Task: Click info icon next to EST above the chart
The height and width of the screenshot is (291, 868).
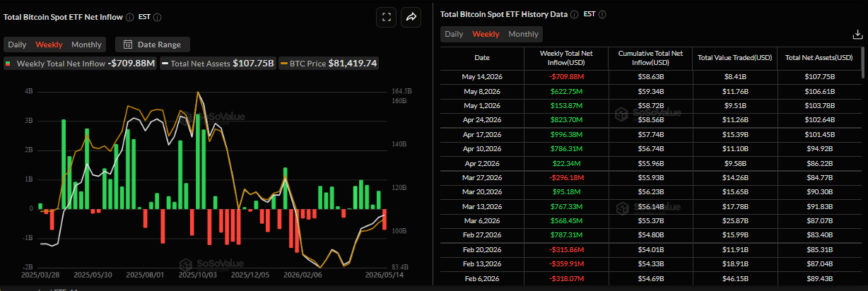Action: [157, 17]
